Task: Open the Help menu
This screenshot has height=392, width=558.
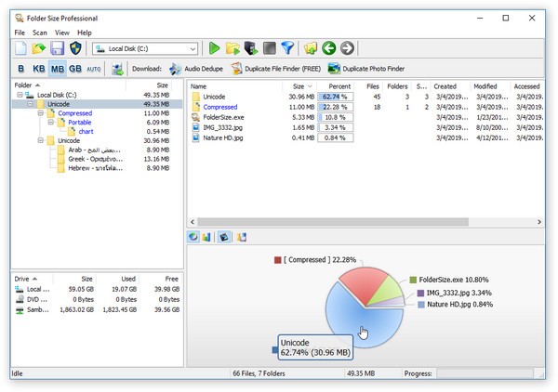Action: tap(85, 33)
